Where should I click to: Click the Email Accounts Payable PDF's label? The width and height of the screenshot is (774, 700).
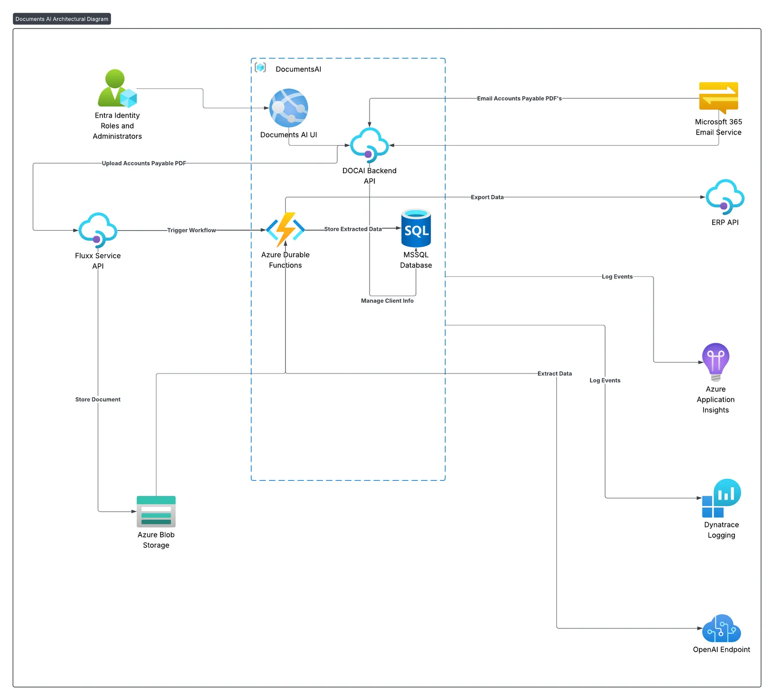click(519, 98)
